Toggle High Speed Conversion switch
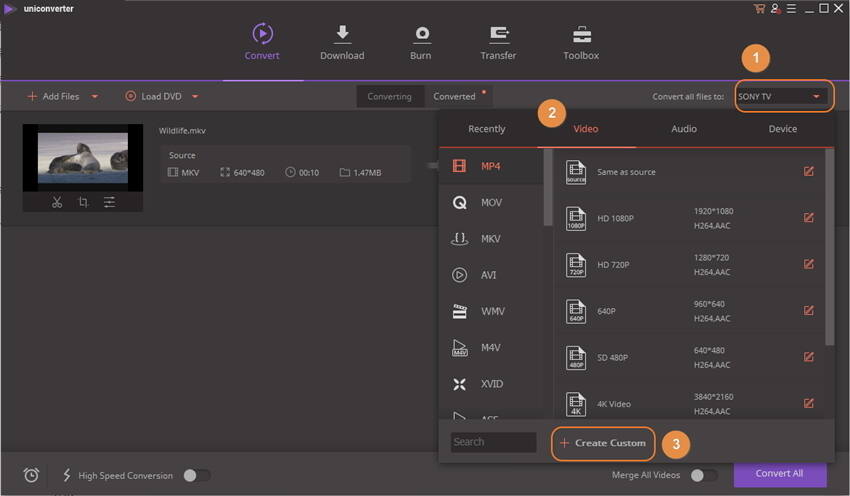The image size is (850, 496). [x=197, y=475]
